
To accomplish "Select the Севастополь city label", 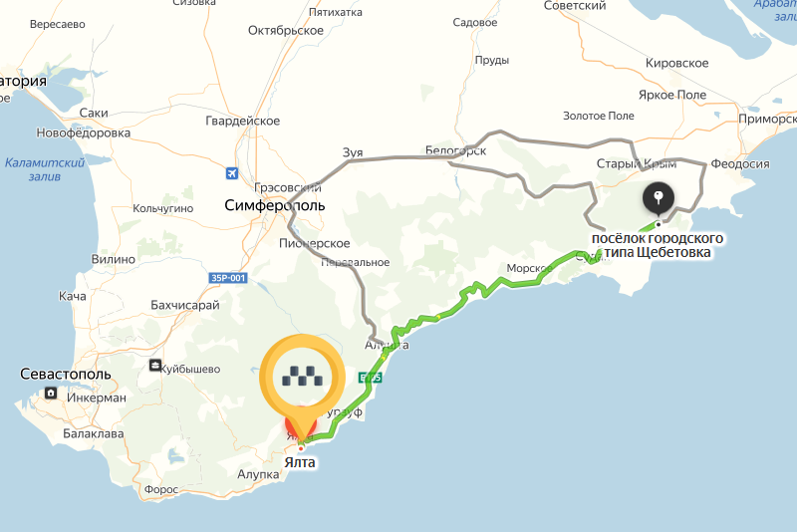I will [x=66, y=374].
